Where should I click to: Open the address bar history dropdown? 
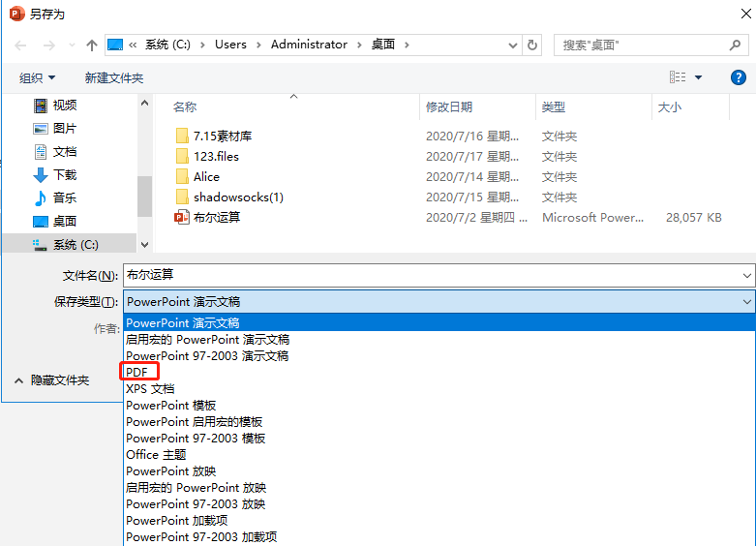(512, 45)
